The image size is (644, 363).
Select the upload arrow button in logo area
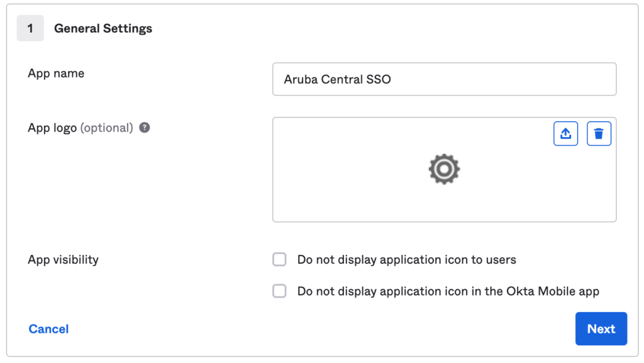(x=565, y=133)
